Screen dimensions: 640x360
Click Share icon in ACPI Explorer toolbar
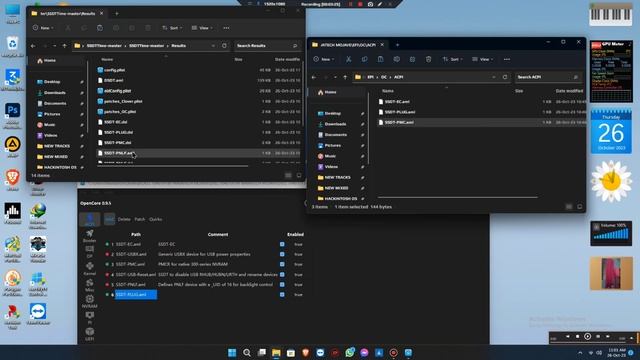[412, 59]
